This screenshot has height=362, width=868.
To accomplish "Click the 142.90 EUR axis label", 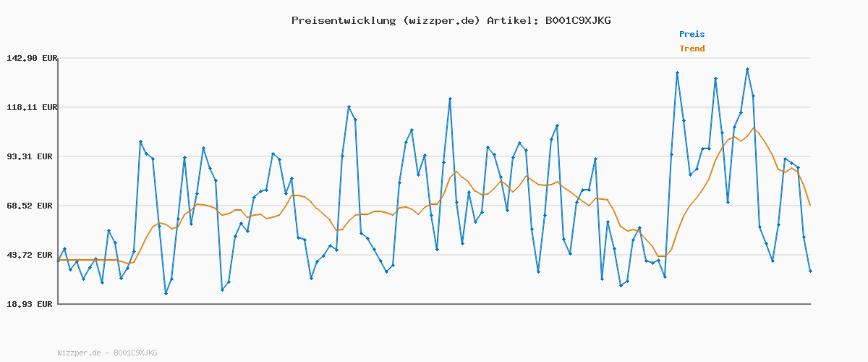I will click(x=30, y=58).
